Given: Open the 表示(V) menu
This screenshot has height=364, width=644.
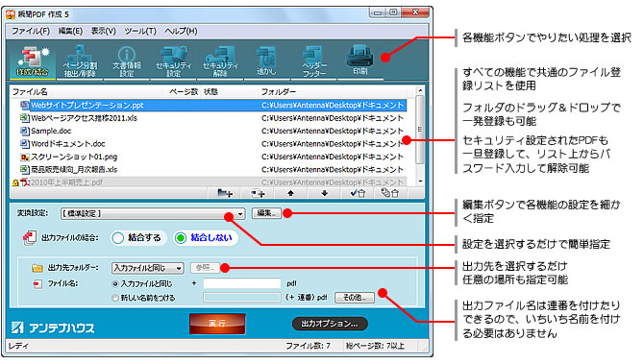Looking at the screenshot, I should pos(104,31).
